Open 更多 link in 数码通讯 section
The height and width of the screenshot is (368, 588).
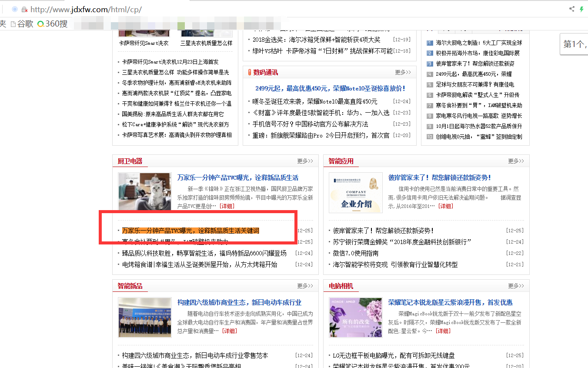(403, 72)
